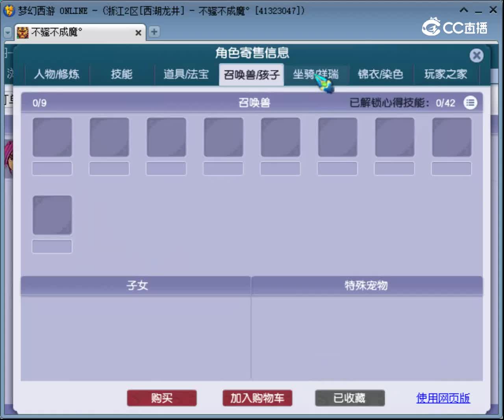Select the eighth empty summon slot
Viewport: 504px width, 420px height.
(452, 137)
